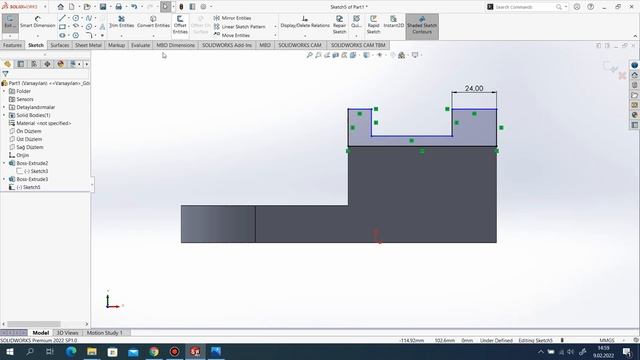
Task: Click the Open file icon
Action: click(x=87, y=7)
